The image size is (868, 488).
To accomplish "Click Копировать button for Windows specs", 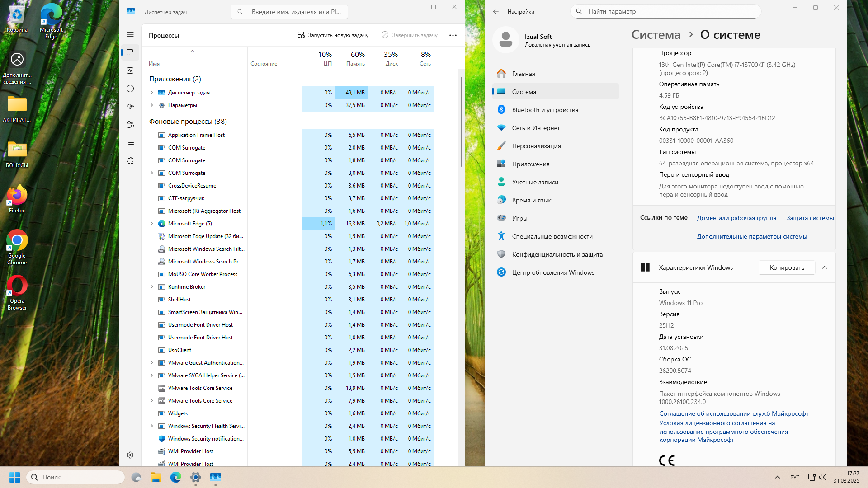I will [787, 267].
